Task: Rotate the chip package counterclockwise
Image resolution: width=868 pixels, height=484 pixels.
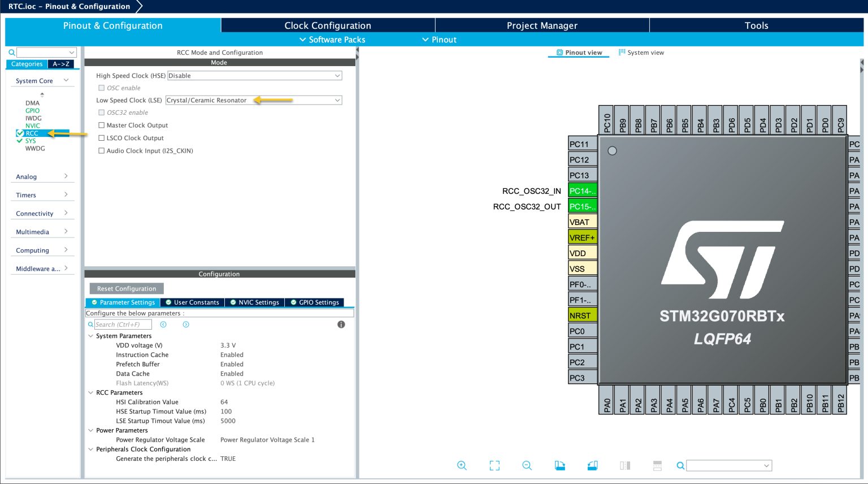Action: click(x=592, y=465)
